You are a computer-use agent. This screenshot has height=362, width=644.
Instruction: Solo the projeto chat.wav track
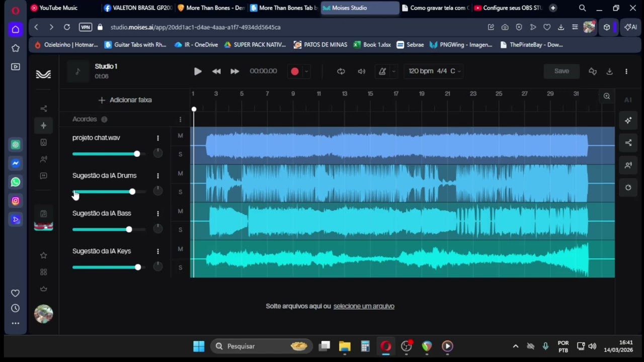click(180, 154)
